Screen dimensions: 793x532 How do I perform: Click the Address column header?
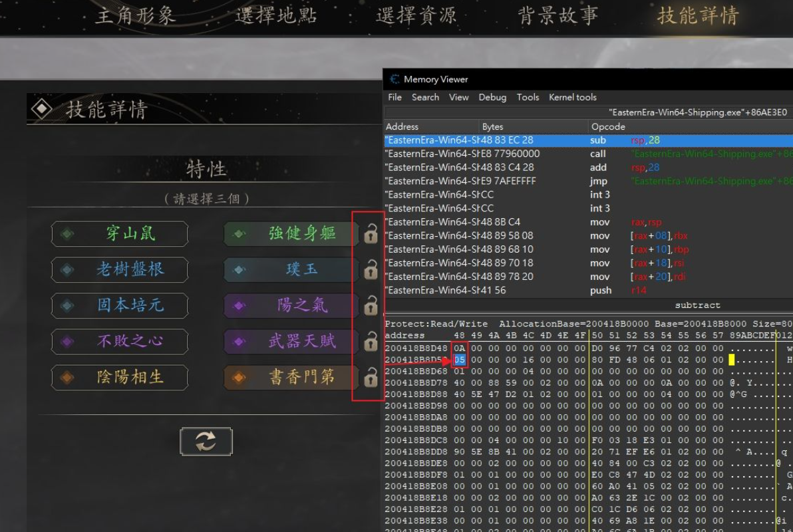tap(431, 126)
